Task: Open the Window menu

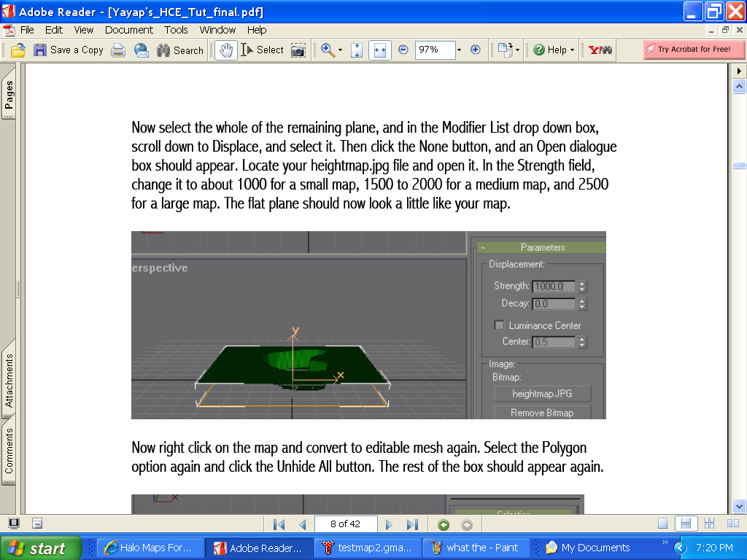Action: click(217, 30)
